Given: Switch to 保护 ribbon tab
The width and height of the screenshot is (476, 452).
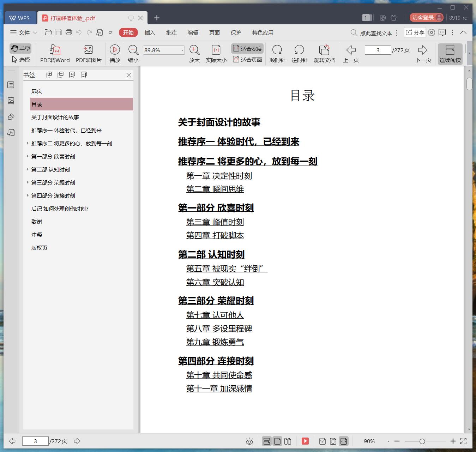Looking at the screenshot, I should (x=236, y=32).
